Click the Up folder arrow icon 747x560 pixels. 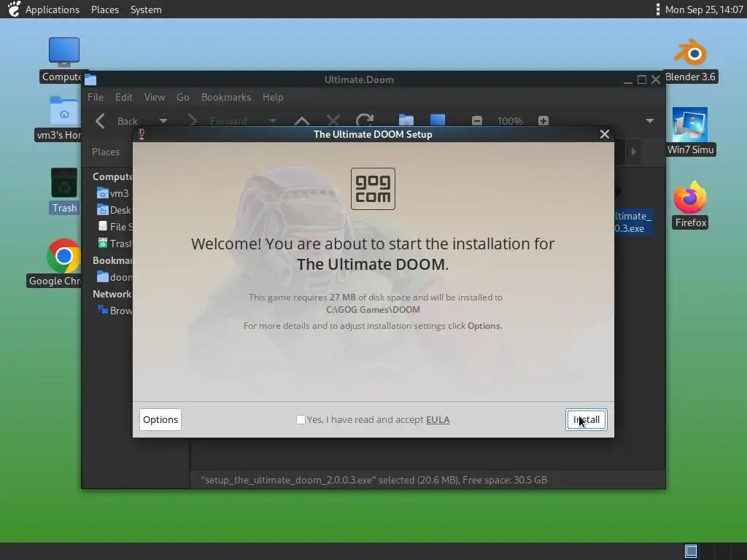pos(301,120)
